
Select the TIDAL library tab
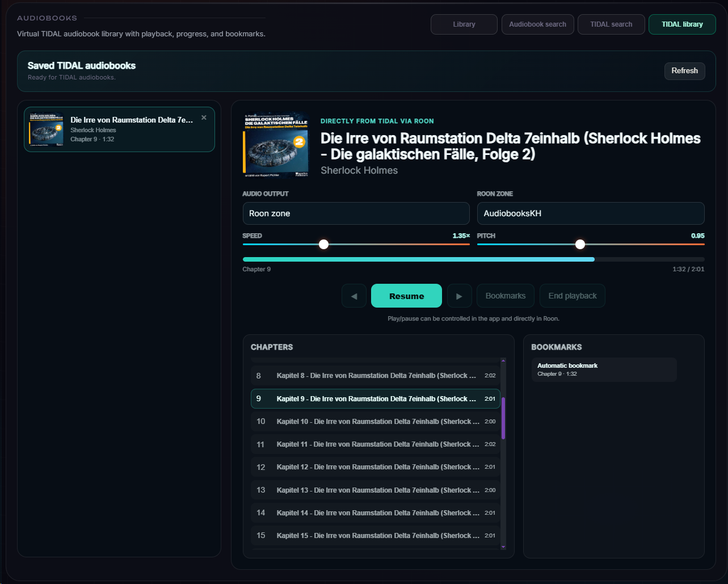pos(682,24)
